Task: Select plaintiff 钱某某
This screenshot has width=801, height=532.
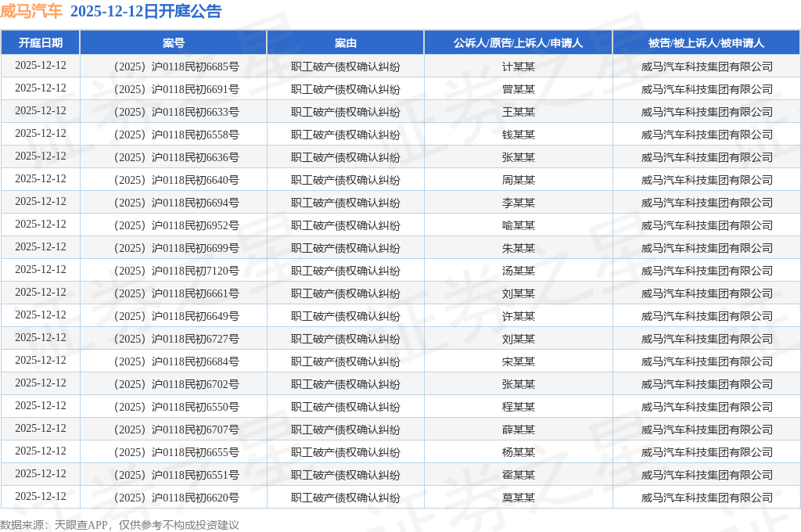Action: tap(519, 135)
